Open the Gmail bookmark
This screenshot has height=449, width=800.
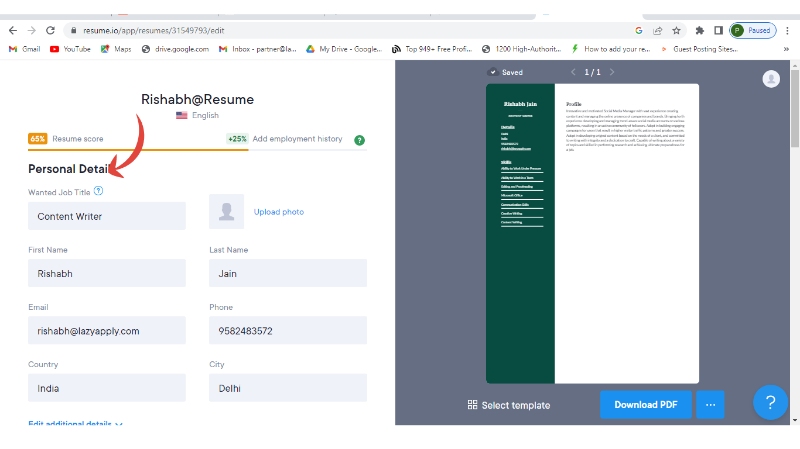click(24, 48)
